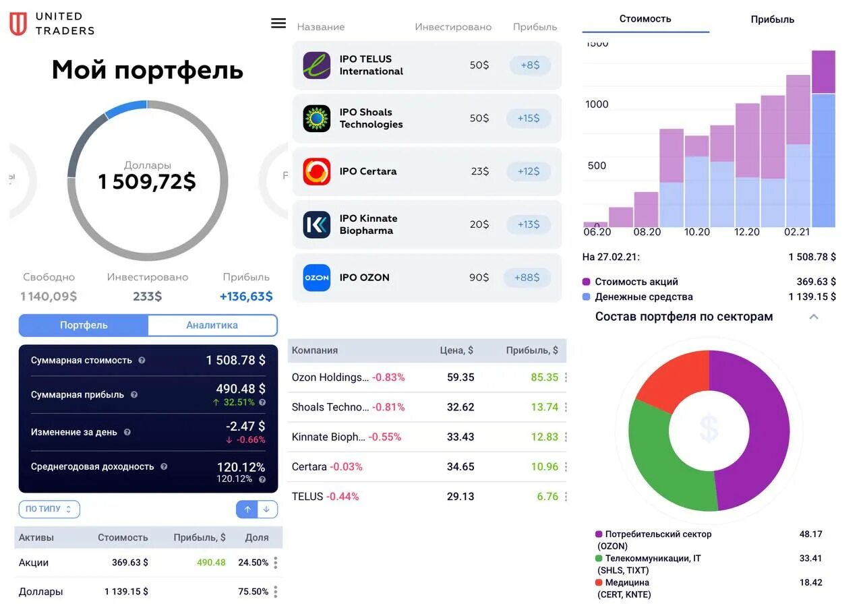
Task: Open three-dot menu for Доллары row
Action: click(275, 592)
